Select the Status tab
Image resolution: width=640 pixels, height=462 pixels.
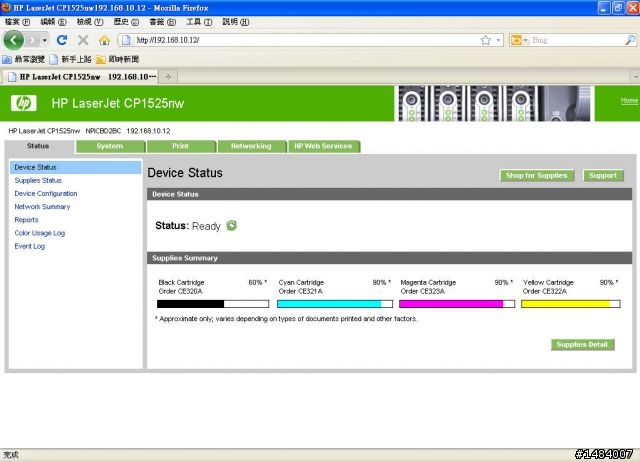coord(38,146)
